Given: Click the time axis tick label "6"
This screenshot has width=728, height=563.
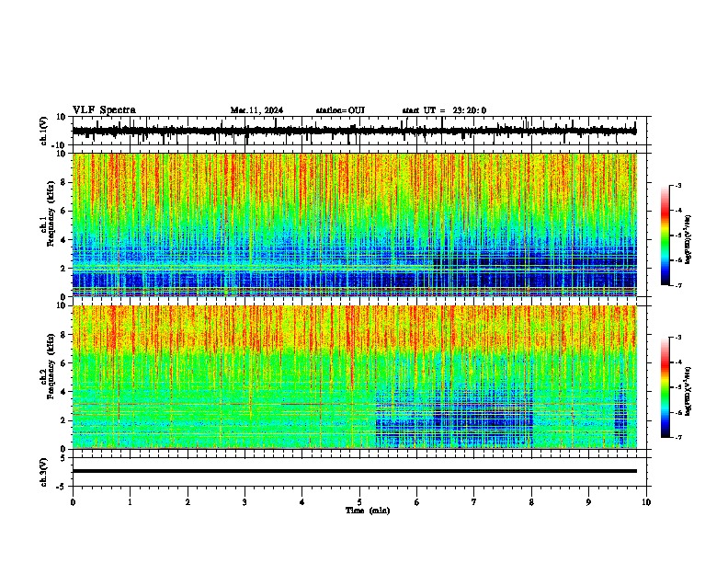Looking at the screenshot, I should click(x=416, y=502).
